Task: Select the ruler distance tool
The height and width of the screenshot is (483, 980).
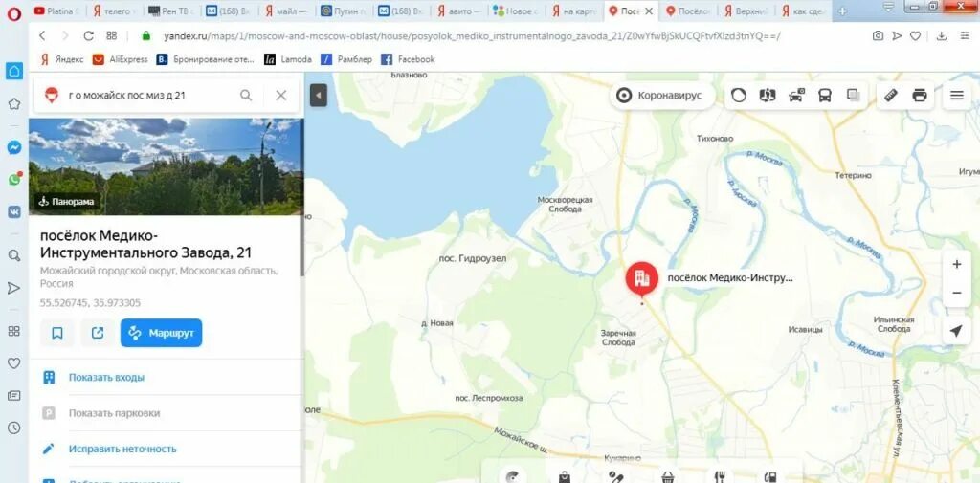Action: pos(891,96)
